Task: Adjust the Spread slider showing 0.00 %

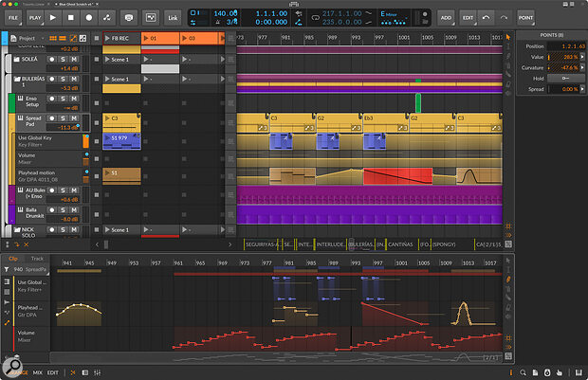Action: click(x=563, y=89)
